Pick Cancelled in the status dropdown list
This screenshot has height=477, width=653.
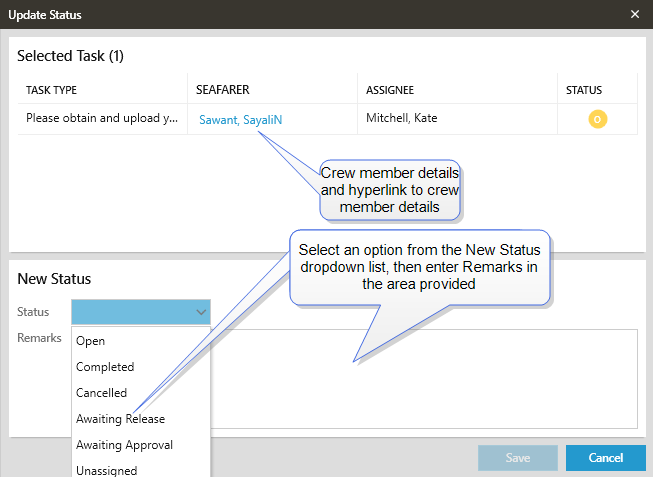pos(102,393)
